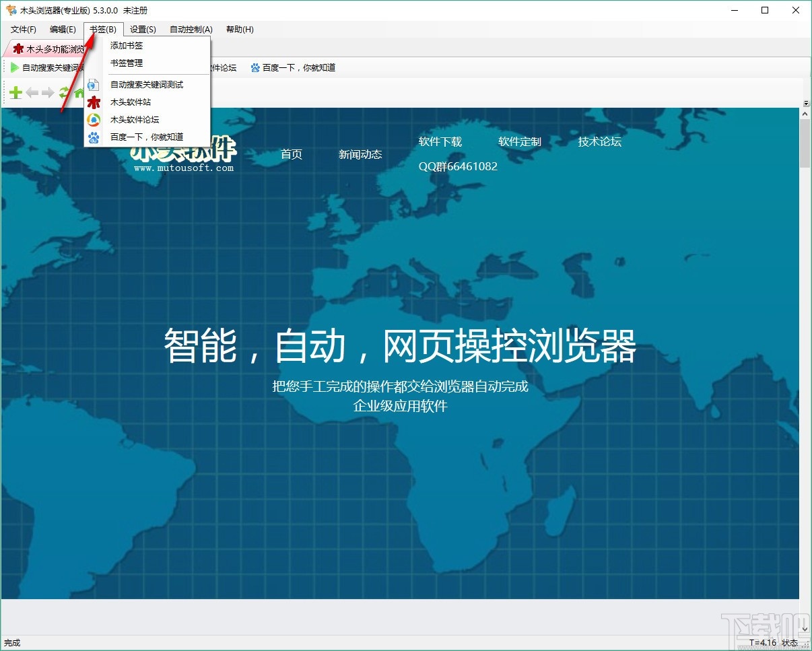
Task: Open the 木头软件站 bookmark in the dropdown
Action: pyautogui.click(x=147, y=102)
